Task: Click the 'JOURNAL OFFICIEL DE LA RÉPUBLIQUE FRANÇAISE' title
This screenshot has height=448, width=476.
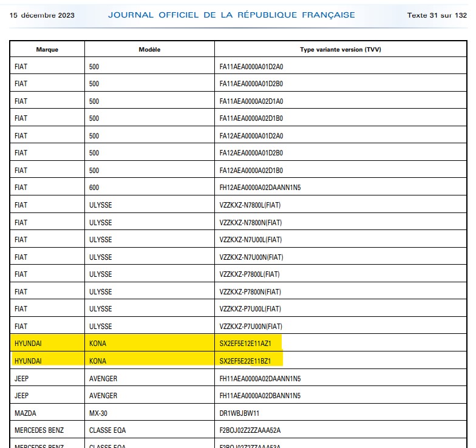Action: 231,15
